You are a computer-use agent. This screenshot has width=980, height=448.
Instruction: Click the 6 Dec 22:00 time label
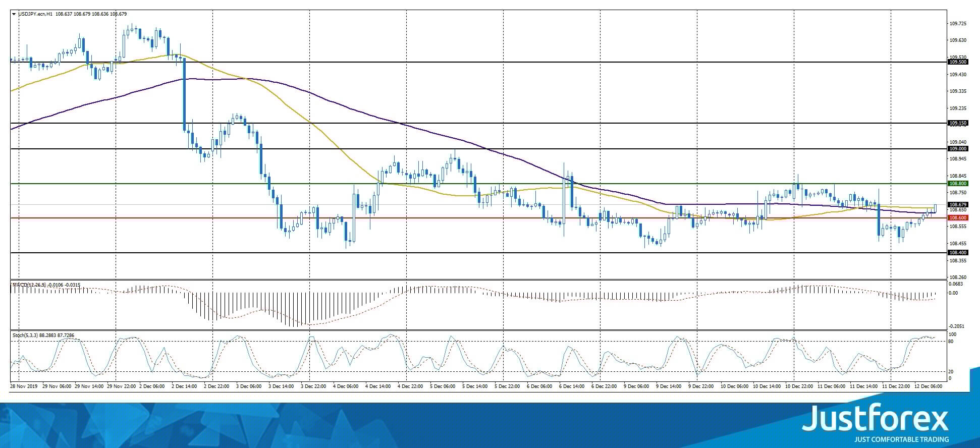[604, 386]
